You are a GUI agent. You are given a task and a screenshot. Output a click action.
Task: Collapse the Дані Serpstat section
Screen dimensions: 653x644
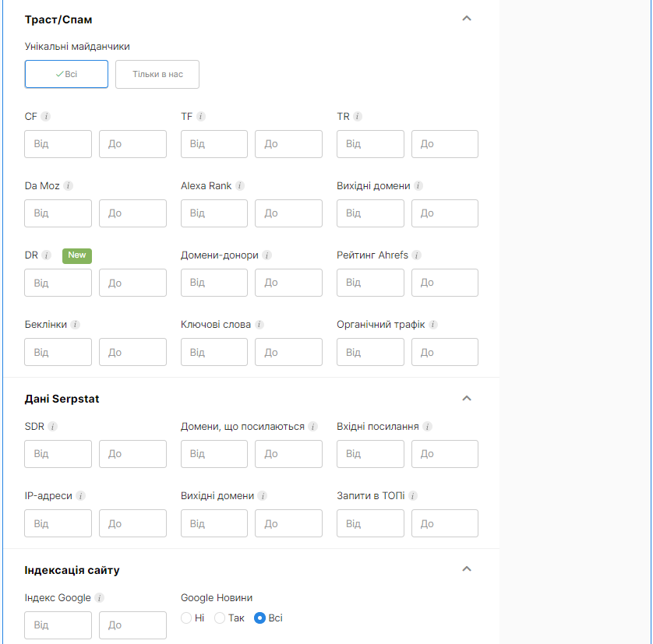[467, 399]
